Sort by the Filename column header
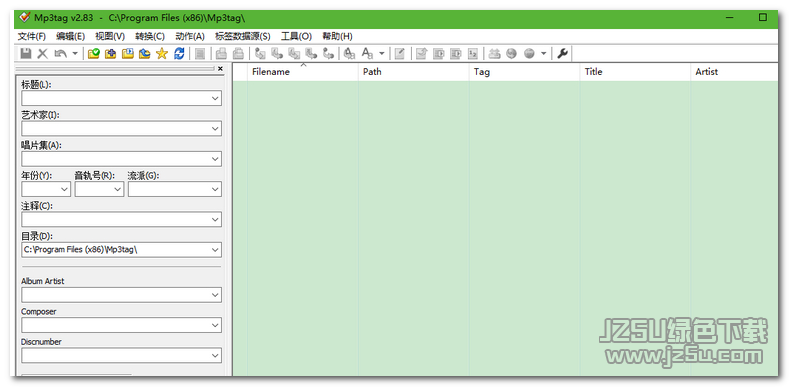 pos(303,71)
